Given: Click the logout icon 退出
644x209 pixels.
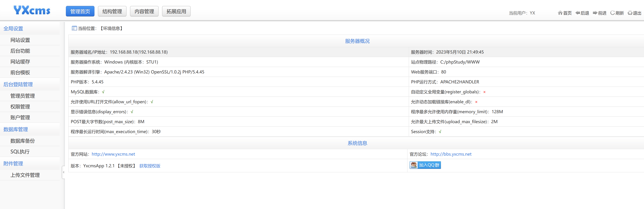Looking at the screenshot, I should [x=630, y=13].
